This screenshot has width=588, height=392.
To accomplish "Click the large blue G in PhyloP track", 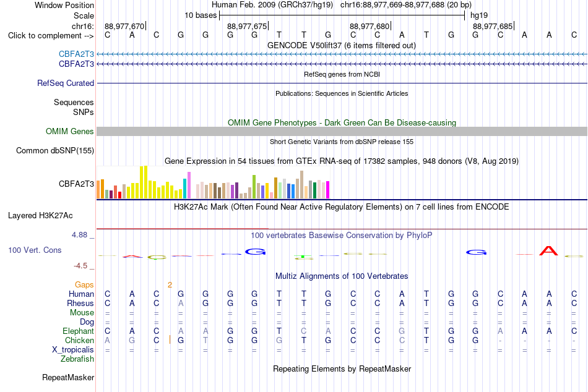I will 256,252.
